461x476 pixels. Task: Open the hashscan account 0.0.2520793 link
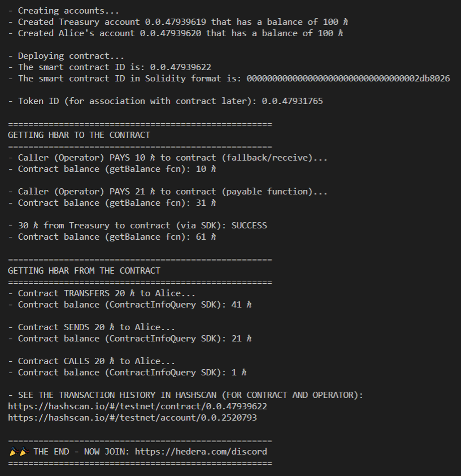tap(132, 417)
